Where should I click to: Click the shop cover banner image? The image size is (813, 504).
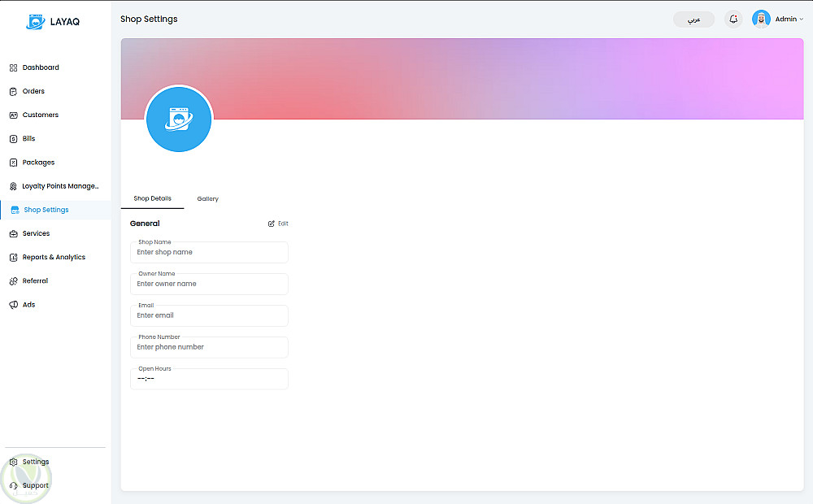(x=462, y=79)
